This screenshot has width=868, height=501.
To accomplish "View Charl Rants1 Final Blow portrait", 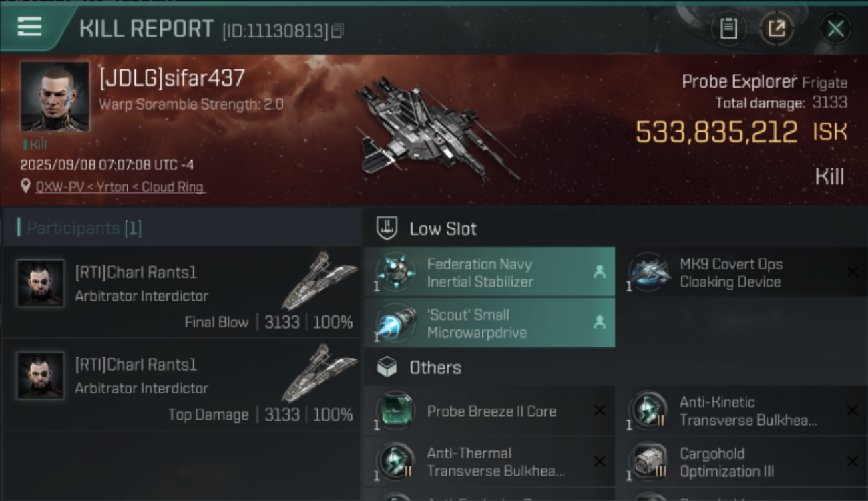I will click(40, 283).
